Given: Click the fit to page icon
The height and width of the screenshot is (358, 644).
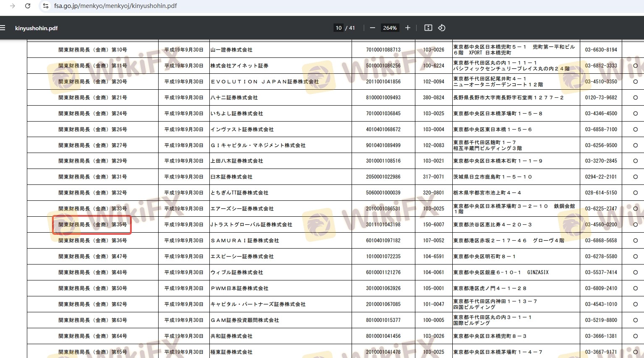Looking at the screenshot, I should 428,28.
